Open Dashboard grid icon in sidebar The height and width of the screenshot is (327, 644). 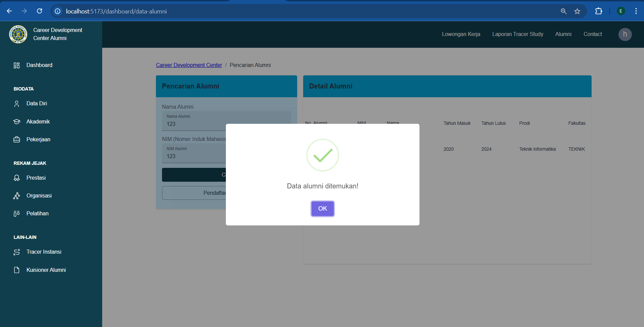pos(16,65)
